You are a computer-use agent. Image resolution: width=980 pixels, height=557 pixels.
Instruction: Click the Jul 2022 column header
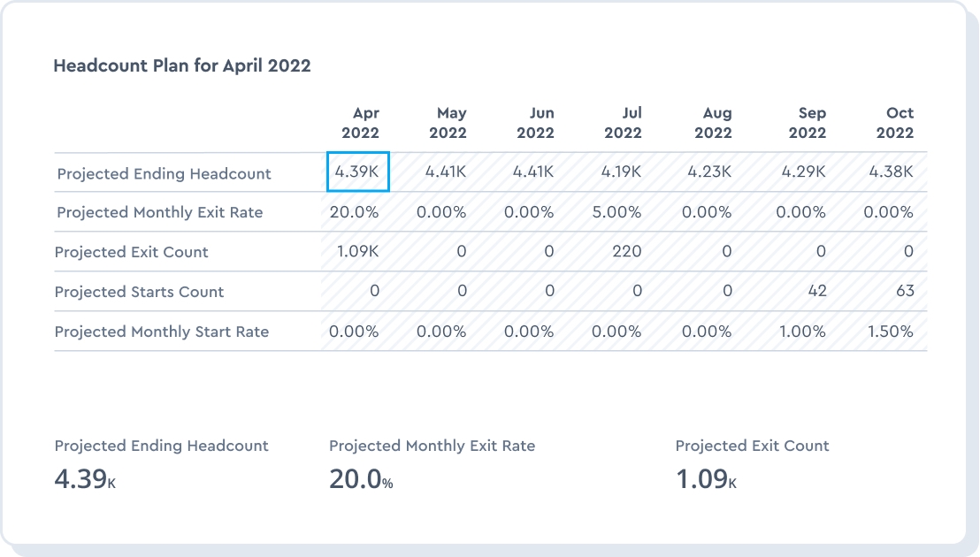click(623, 123)
